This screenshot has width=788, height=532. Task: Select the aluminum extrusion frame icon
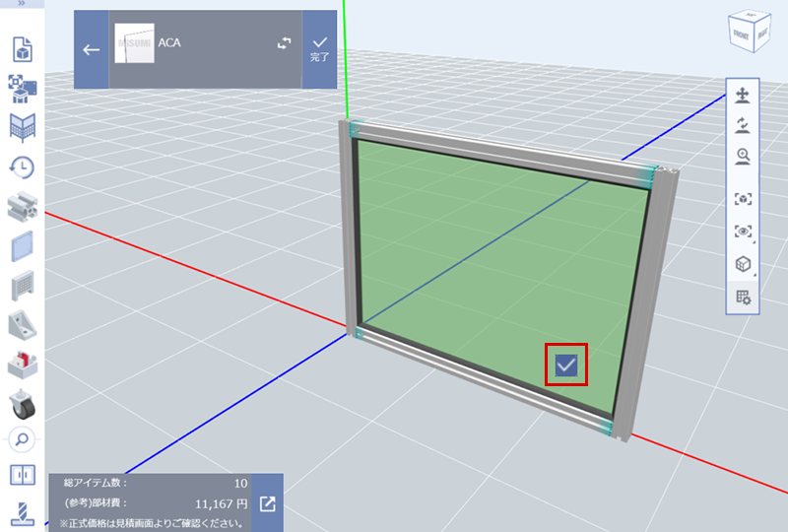[x=22, y=206]
